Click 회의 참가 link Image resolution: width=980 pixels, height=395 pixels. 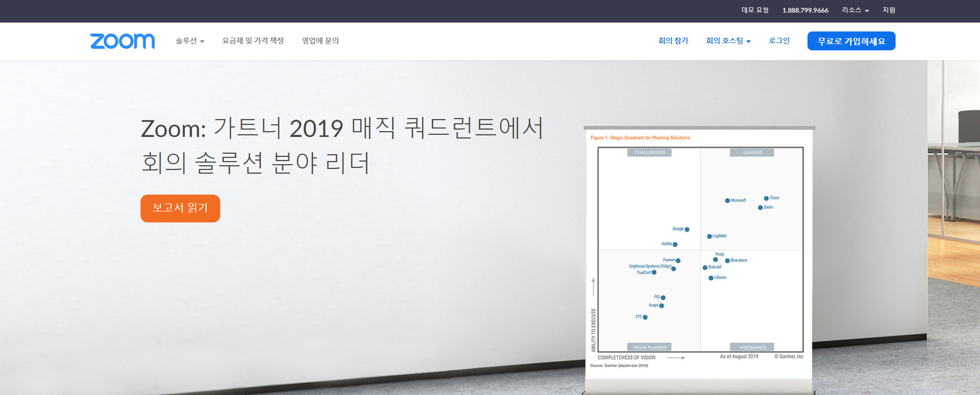pos(673,41)
